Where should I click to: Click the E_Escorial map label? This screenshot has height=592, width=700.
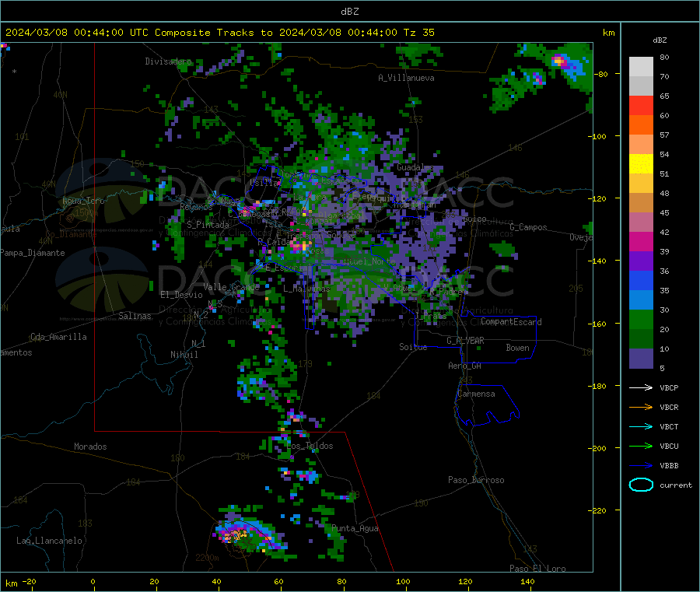click(289, 268)
